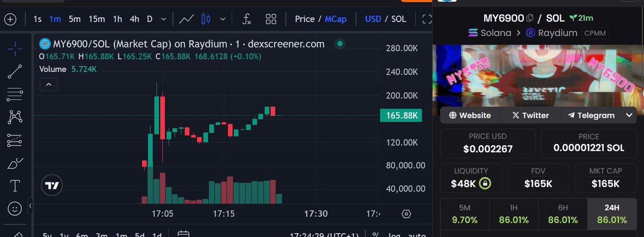This screenshot has width=644, height=237.
Task: Open the token Website link
Action: 470,115
